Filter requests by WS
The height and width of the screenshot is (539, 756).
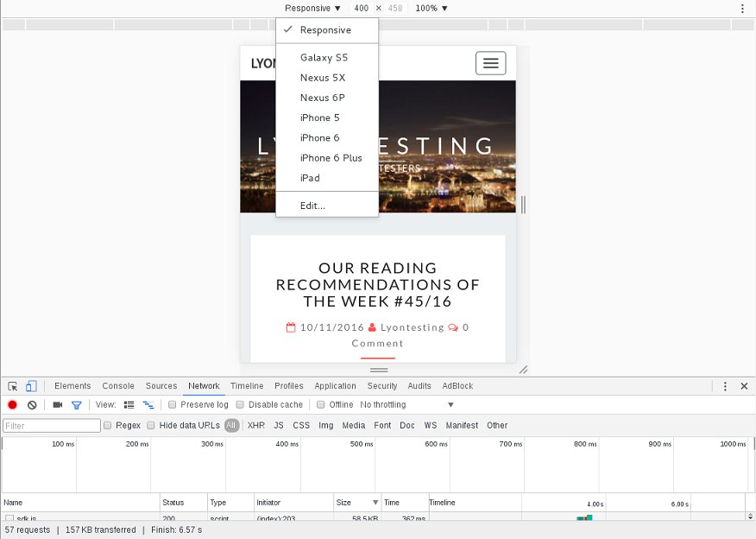pos(430,425)
